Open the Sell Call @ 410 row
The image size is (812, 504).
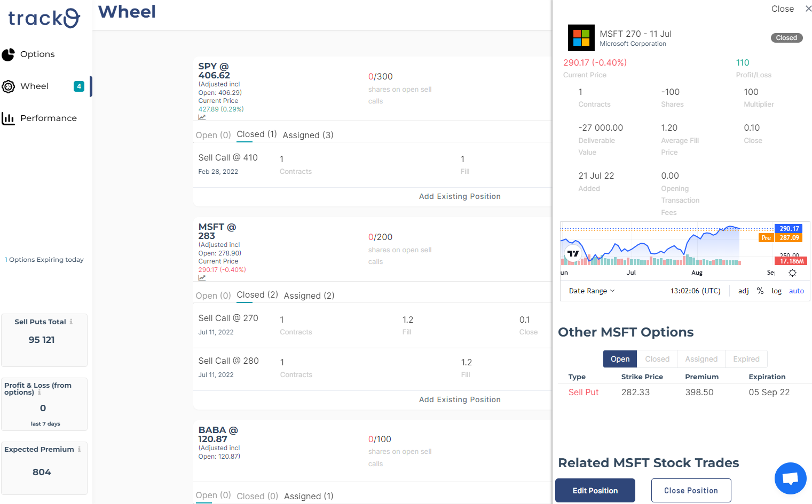tap(372, 165)
